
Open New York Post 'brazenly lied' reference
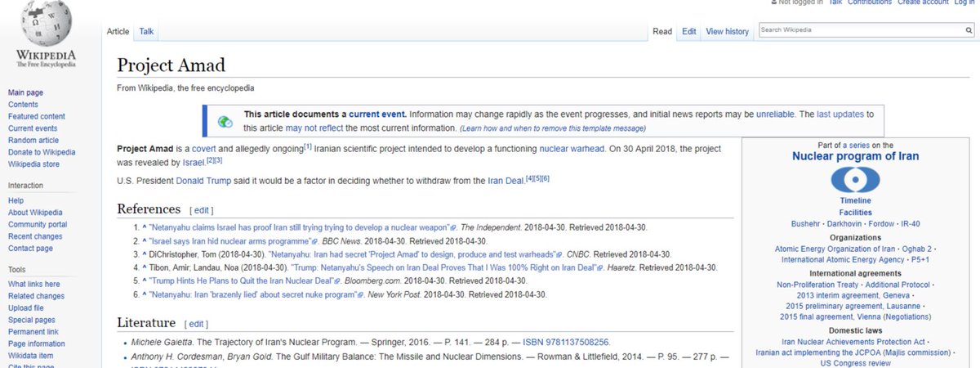click(x=254, y=294)
